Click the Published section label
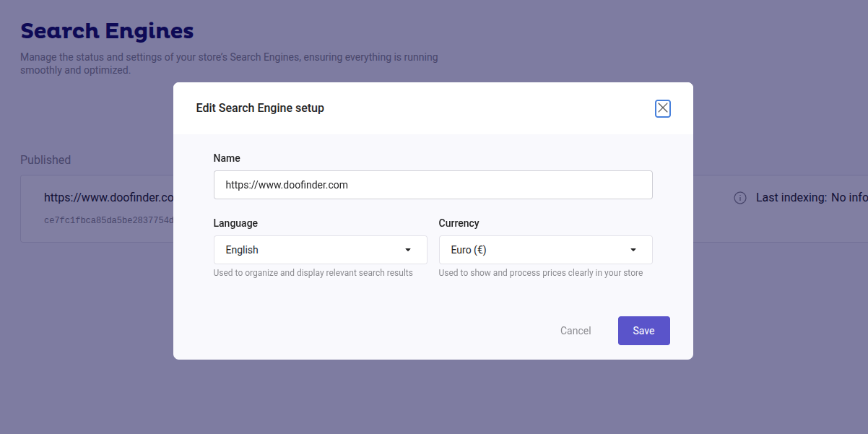 [45, 160]
